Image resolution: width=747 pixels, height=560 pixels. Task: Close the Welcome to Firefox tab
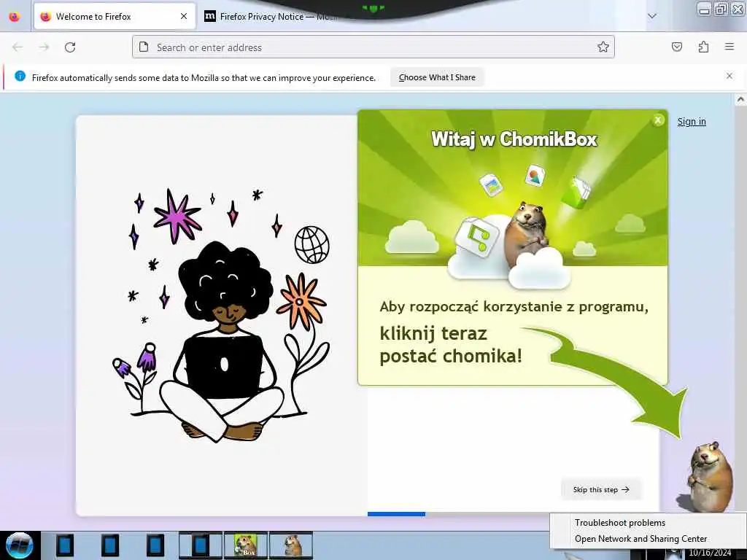(x=184, y=16)
